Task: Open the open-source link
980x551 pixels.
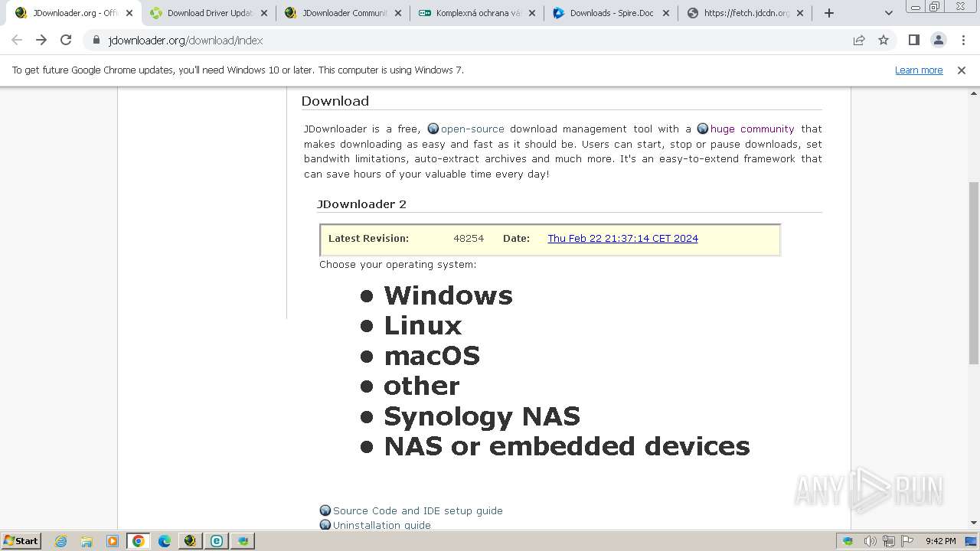Action: coord(472,129)
